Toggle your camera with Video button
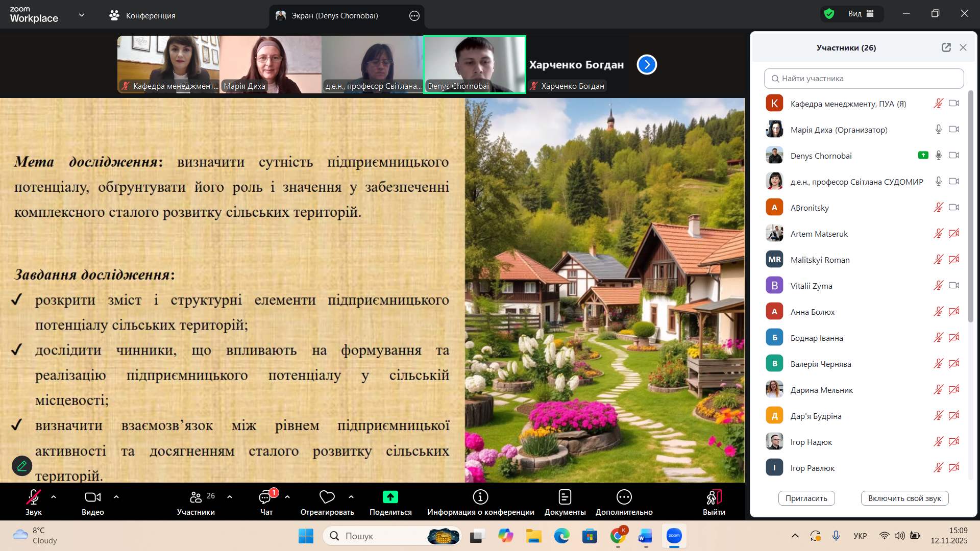Image resolution: width=980 pixels, height=551 pixels. click(92, 497)
